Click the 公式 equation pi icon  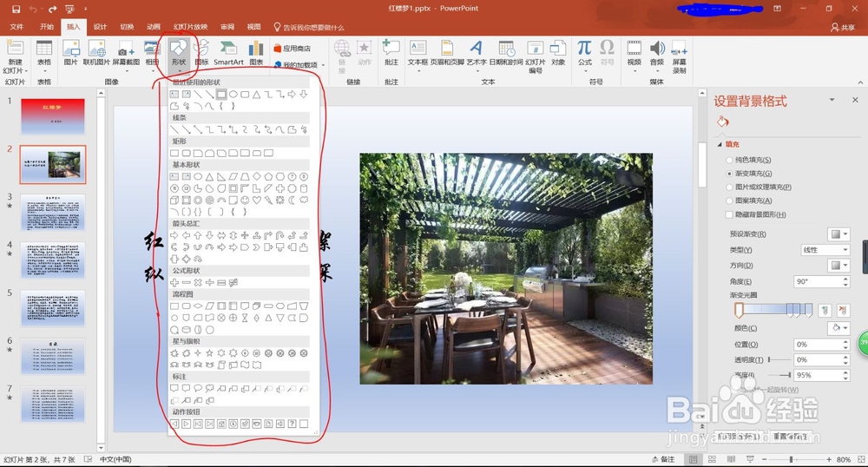click(584, 48)
